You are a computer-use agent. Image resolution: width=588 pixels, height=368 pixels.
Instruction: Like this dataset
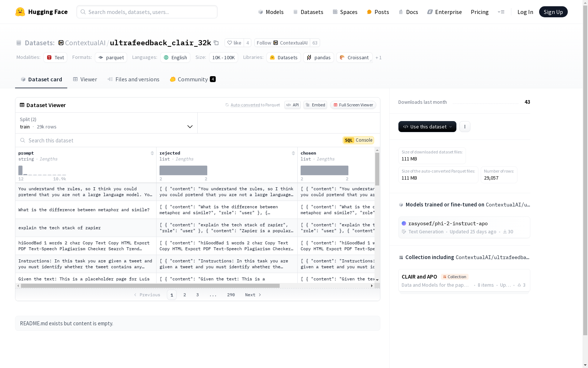[x=234, y=43]
